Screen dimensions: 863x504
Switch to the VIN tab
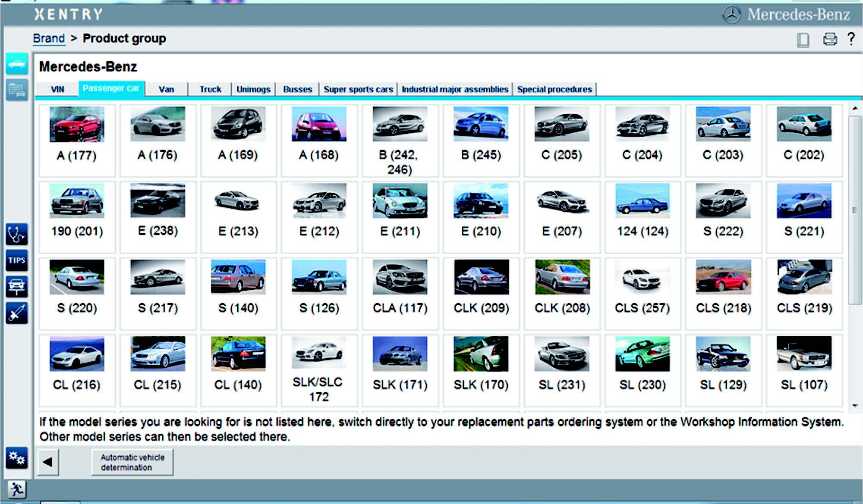(57, 89)
